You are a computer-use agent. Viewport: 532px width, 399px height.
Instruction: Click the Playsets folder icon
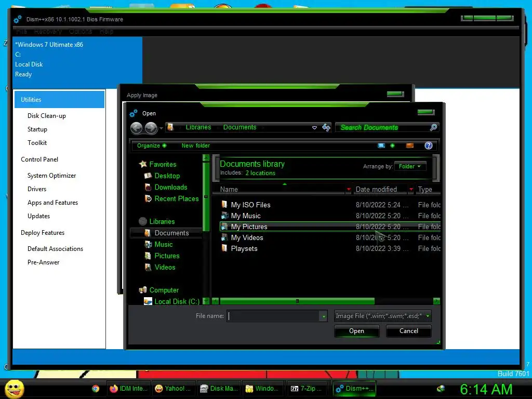(224, 248)
